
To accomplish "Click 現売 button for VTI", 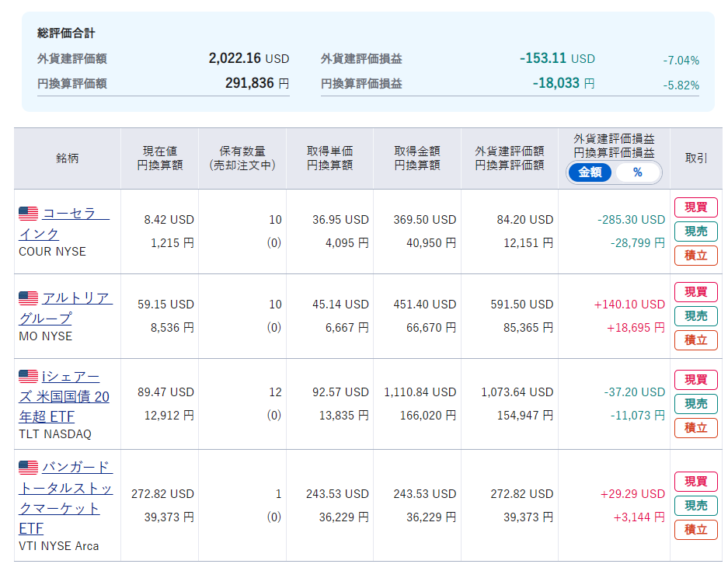I will click(x=696, y=506).
